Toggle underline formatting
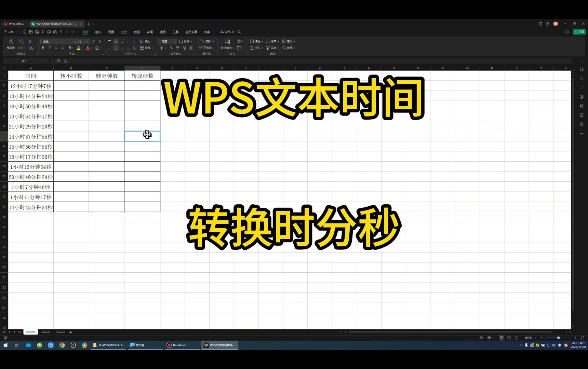 pos(56,48)
